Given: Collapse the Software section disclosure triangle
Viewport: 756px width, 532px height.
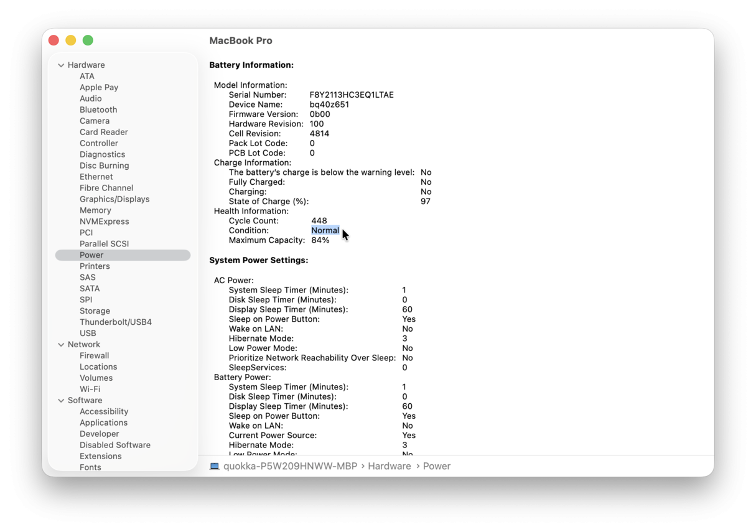Looking at the screenshot, I should (x=61, y=401).
